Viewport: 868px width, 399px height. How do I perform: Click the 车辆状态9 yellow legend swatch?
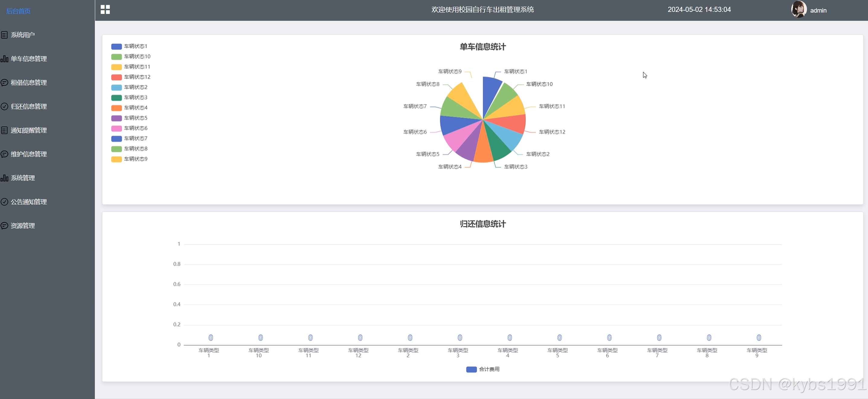tap(116, 159)
